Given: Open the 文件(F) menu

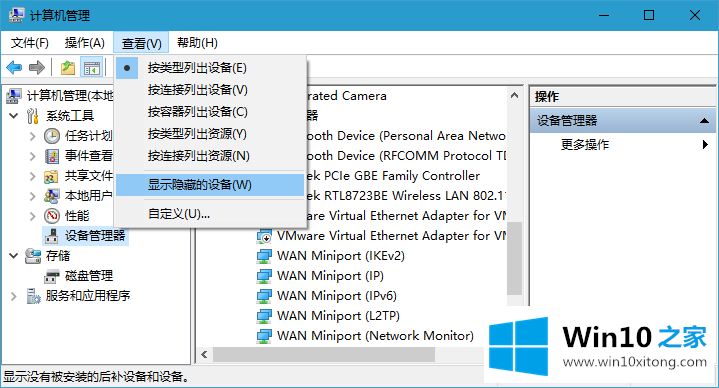Looking at the screenshot, I should click(x=30, y=43).
